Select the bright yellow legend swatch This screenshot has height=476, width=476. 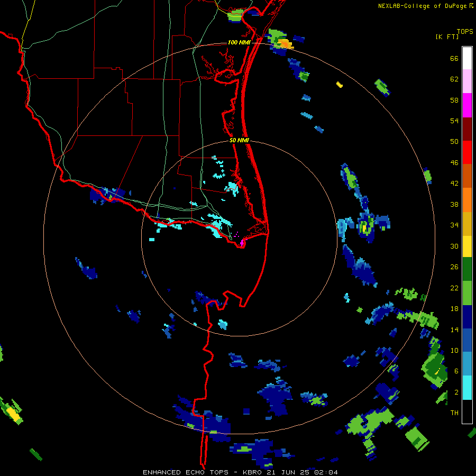click(x=467, y=246)
